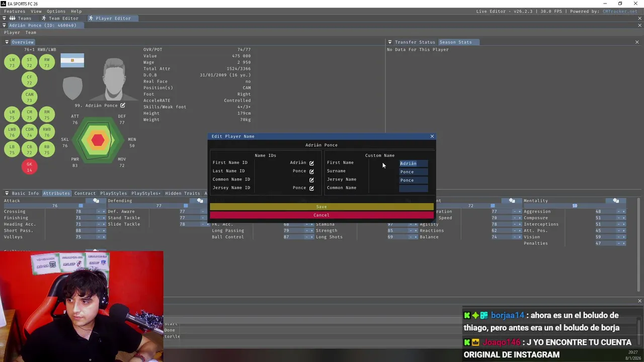Click the attribute radar hexagon chart

98,140
